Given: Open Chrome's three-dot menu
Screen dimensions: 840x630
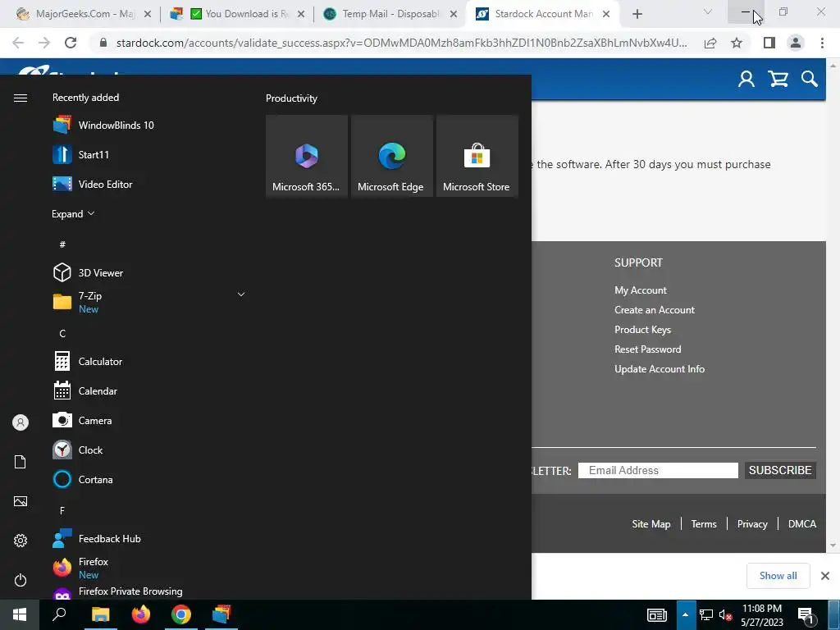Looking at the screenshot, I should coord(822,43).
